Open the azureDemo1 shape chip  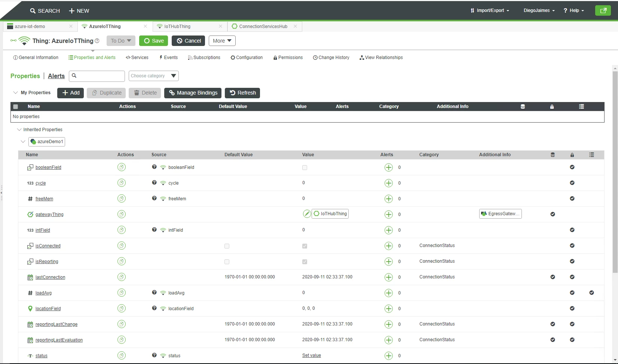point(47,142)
